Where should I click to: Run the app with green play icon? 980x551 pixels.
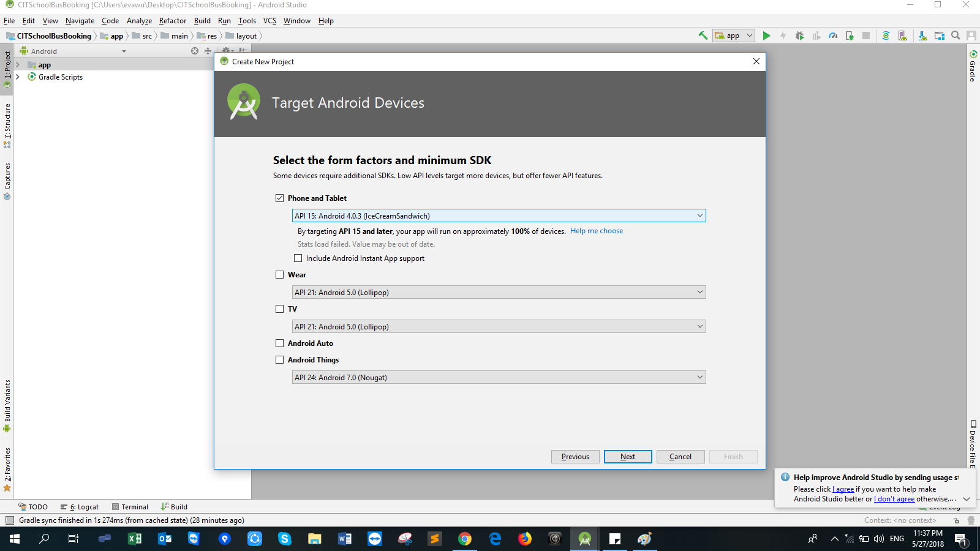point(766,36)
